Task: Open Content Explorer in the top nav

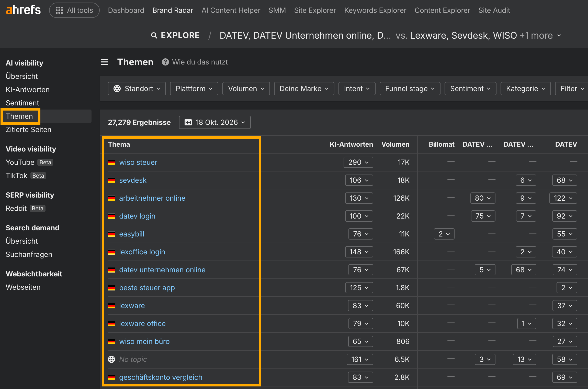Action: point(442,10)
